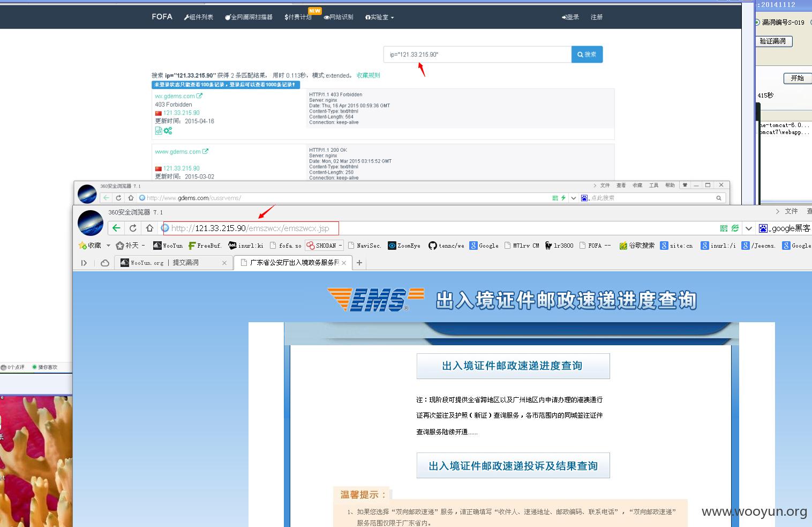Select the 漏洞编号S-019 radio button
The width and height of the screenshot is (812, 527).
757,23
